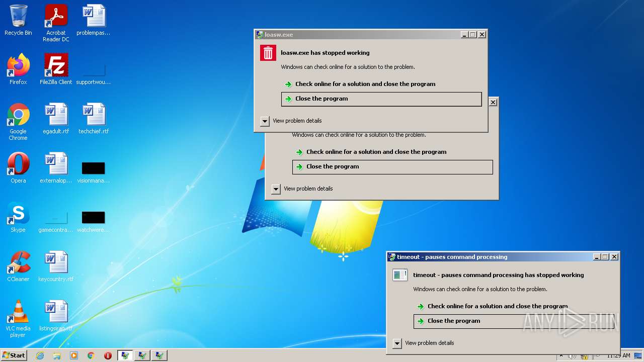
Task: Select the techchief.rtf document
Action: click(x=94, y=119)
